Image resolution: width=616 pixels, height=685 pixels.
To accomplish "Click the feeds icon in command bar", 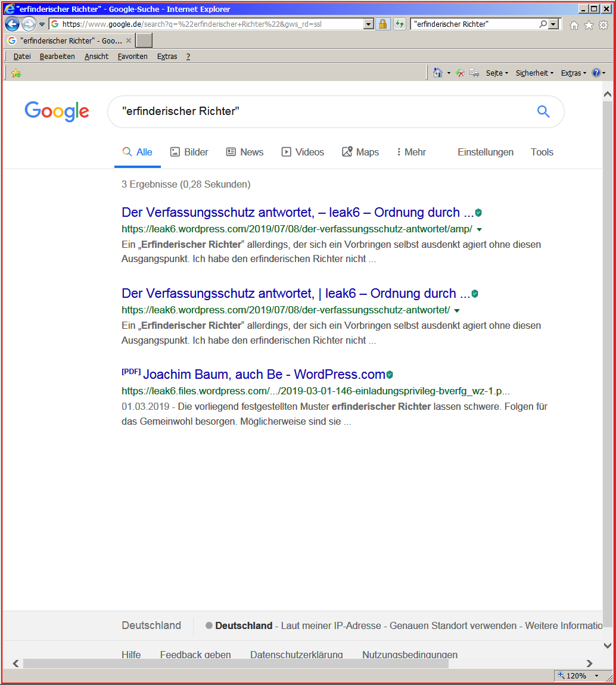I will 459,73.
